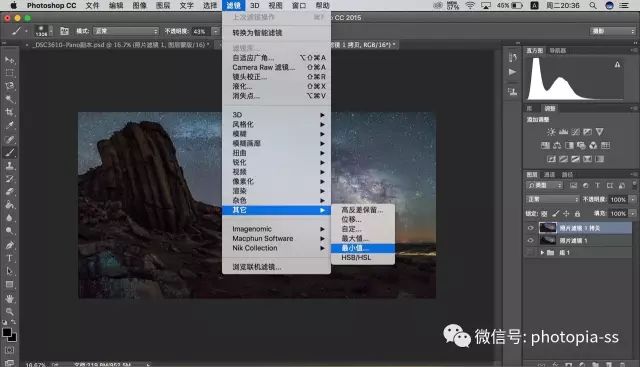This screenshot has width=640, height=367.
Task: Filter layers by type layers icon
Action: 598,186
